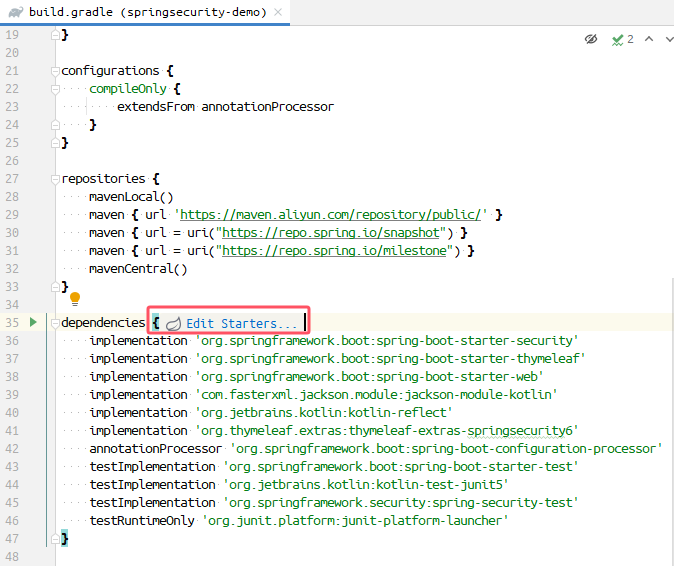Click spring-security-test dependency string
The image size is (674, 566).
pyautogui.click(x=401, y=503)
